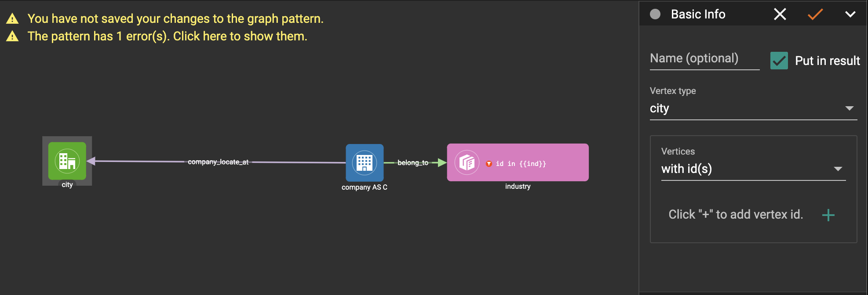The width and height of the screenshot is (868, 295).
Task: Select the belong_to edge label
Action: (x=412, y=163)
